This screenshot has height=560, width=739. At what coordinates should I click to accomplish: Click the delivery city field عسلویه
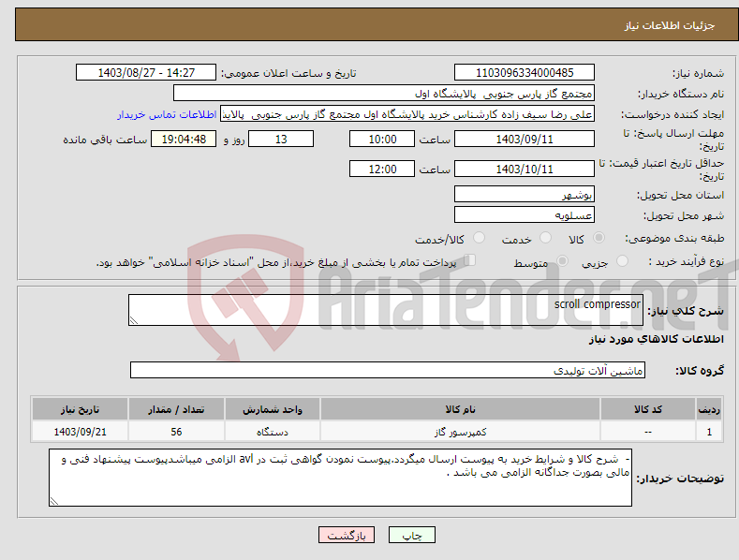pyautogui.click(x=525, y=215)
